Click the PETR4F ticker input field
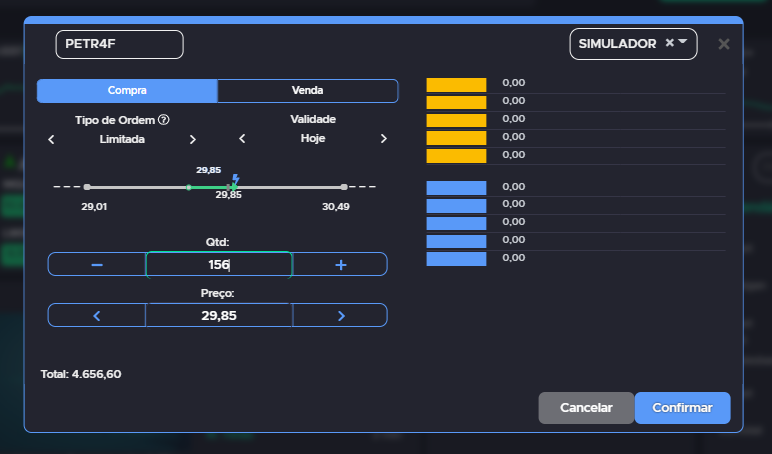The image size is (772, 454). tap(120, 44)
